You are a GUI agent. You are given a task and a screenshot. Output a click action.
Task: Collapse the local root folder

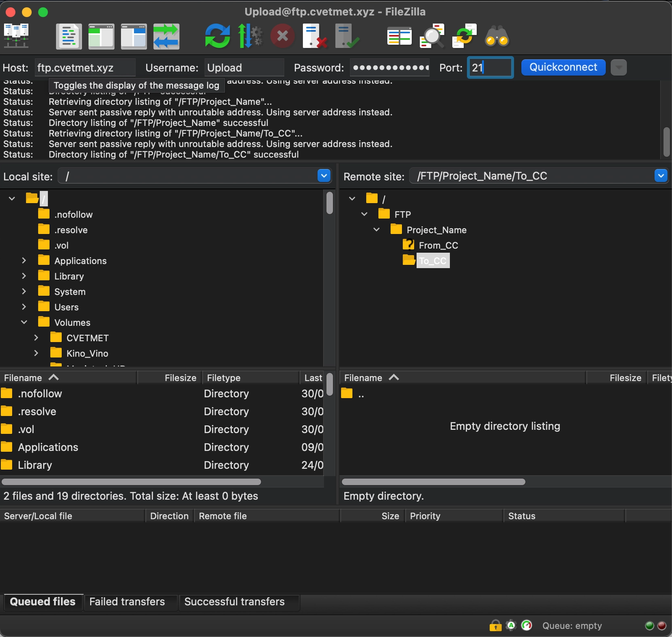pos(12,199)
